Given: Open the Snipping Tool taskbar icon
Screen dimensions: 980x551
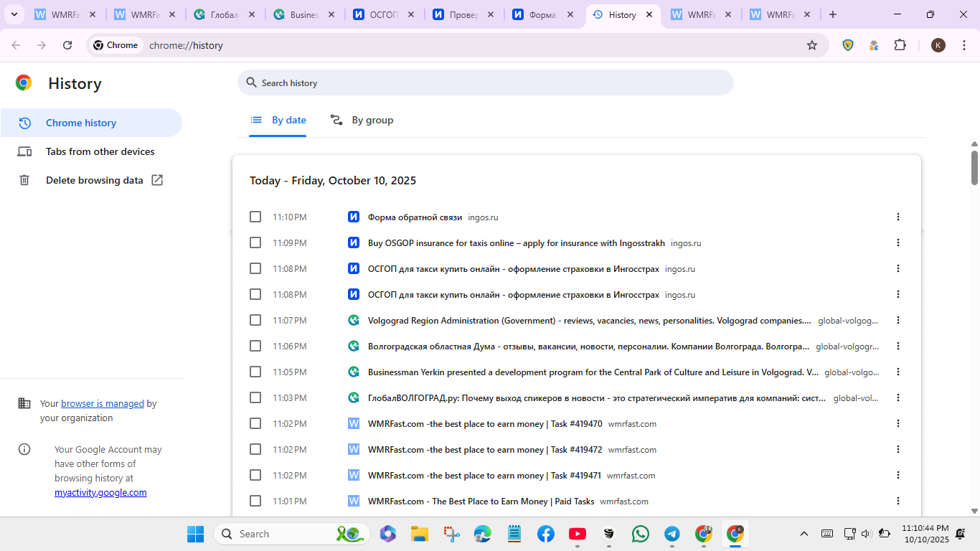Looking at the screenshot, I should (451, 534).
